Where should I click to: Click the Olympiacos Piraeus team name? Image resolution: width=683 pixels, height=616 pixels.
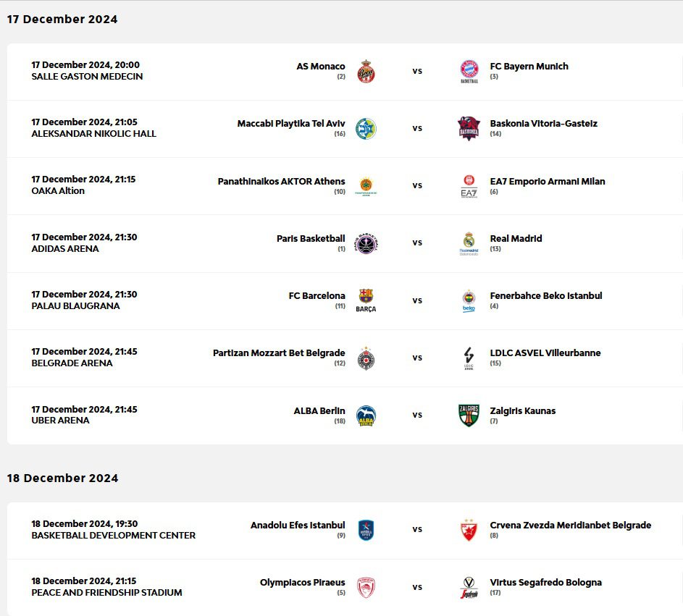(x=302, y=583)
